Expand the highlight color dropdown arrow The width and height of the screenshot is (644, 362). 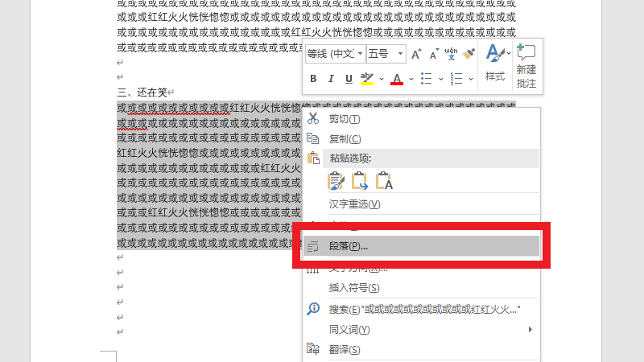[381, 79]
